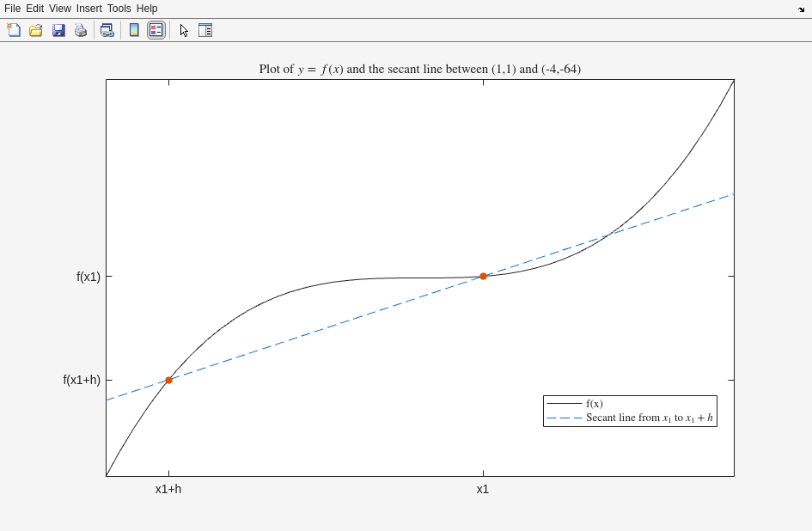Click the f(x) legend entry
The width and height of the screenshot is (812, 531).
594,404
